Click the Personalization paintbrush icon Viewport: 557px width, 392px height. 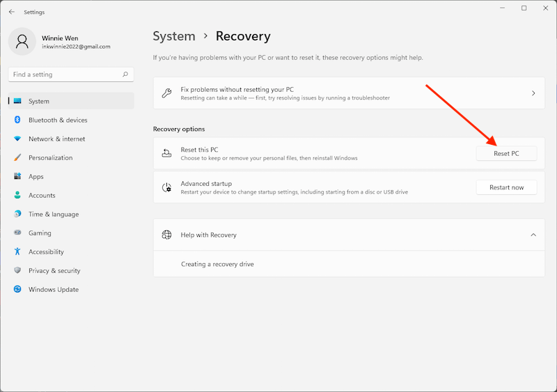17,157
